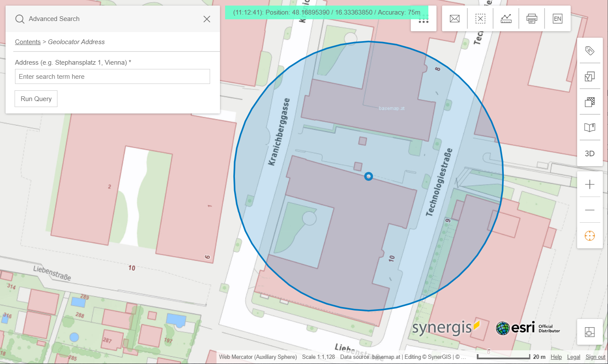Open the basemap gallery icon
Viewport: 608px width, 364px height.
(590, 102)
